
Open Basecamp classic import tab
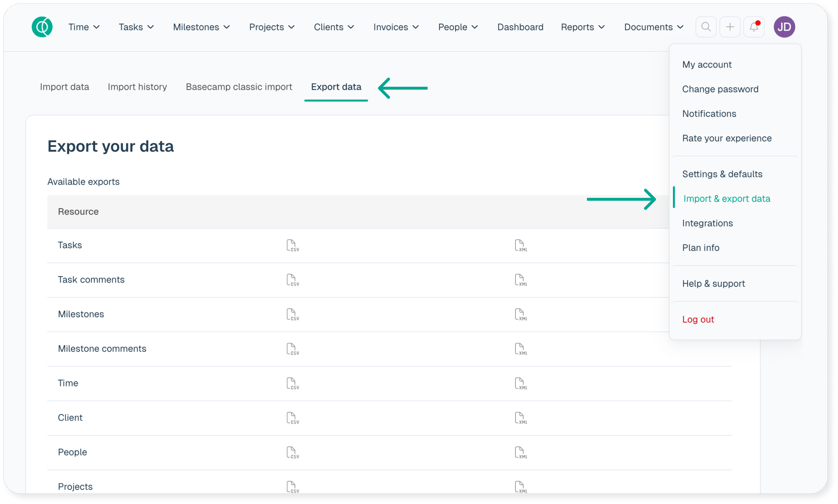[x=239, y=87]
